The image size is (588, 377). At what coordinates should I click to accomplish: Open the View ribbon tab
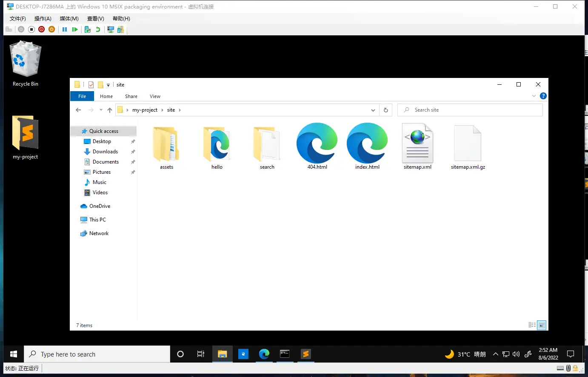click(155, 96)
